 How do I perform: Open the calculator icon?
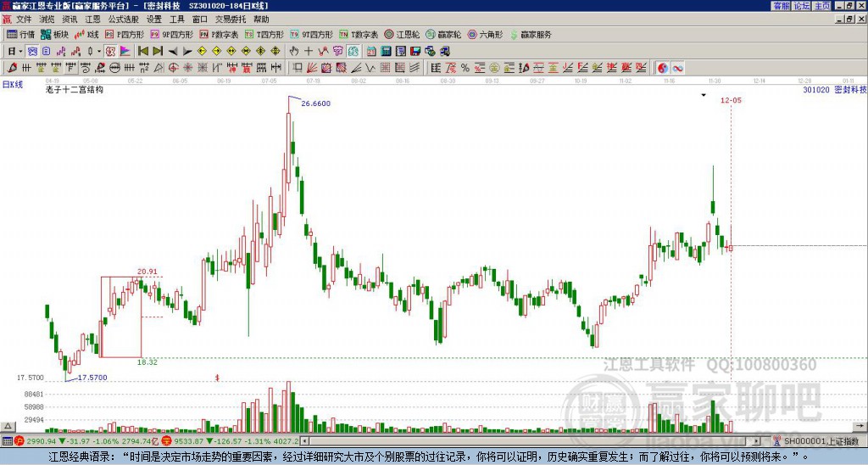pos(386,51)
